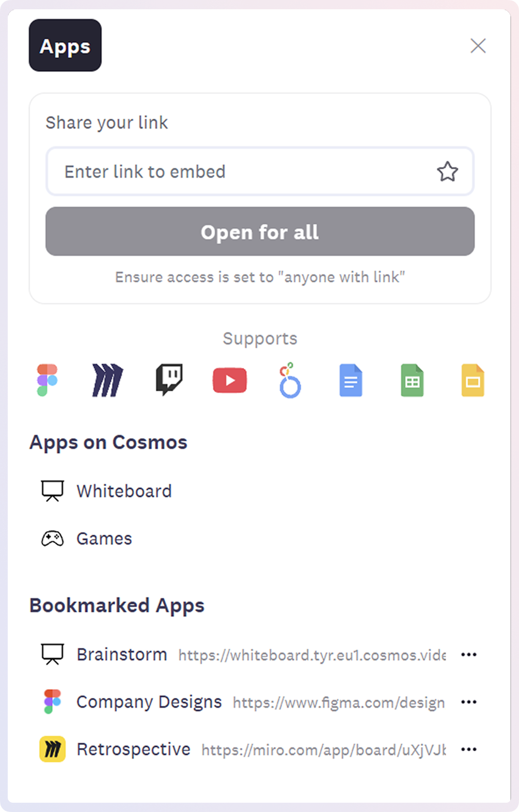Pick the Google Slides icon

pos(473,380)
